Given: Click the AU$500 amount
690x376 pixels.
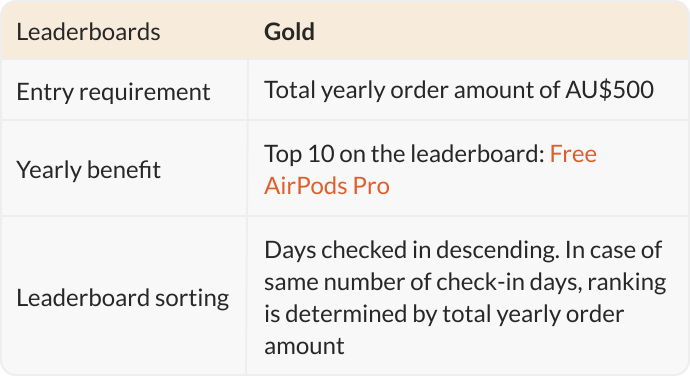Looking at the screenshot, I should click(x=609, y=90).
